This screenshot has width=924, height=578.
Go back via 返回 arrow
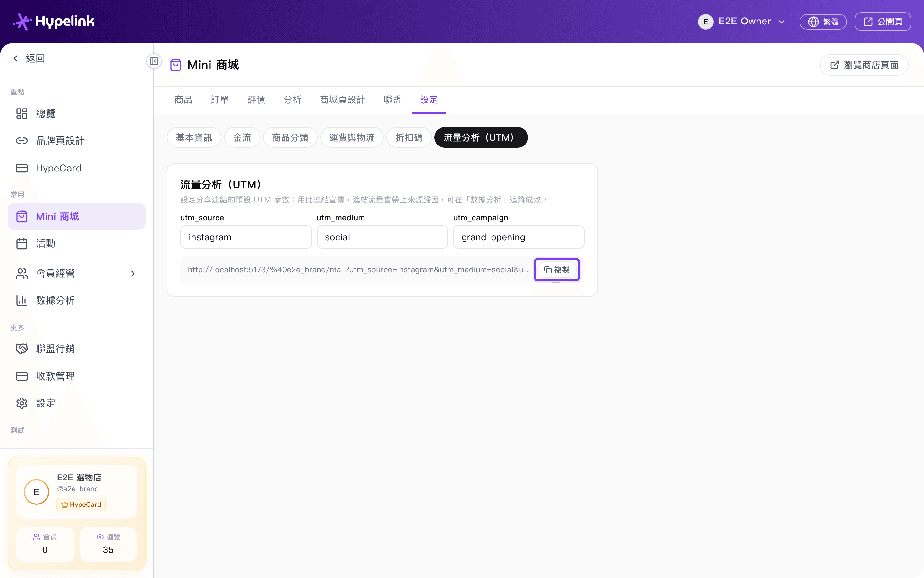coord(29,58)
